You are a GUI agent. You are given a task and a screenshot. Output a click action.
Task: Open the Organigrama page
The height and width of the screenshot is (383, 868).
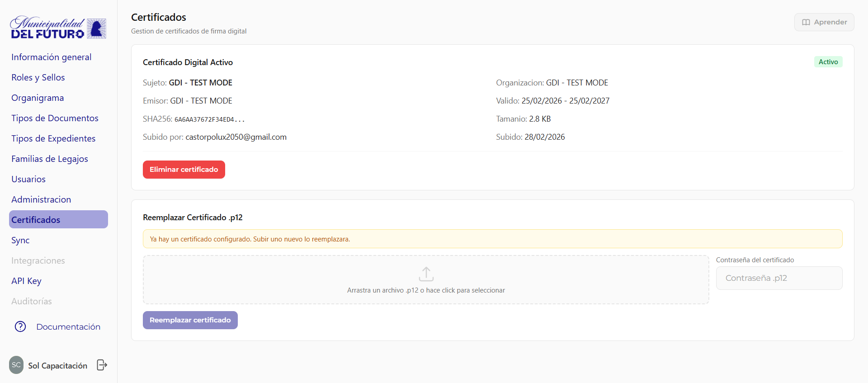click(38, 98)
